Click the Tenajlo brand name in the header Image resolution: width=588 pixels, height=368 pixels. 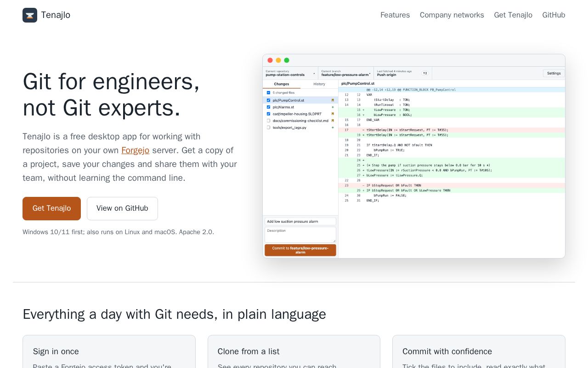click(x=56, y=15)
